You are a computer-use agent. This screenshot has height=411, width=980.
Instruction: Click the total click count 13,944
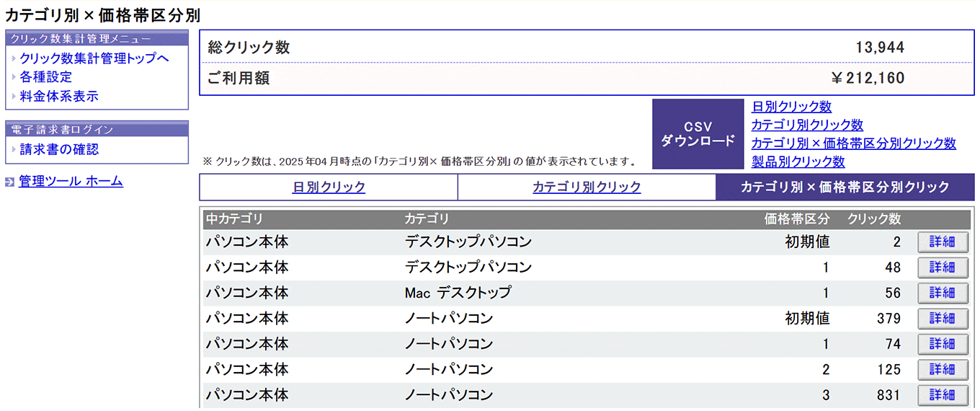click(x=880, y=48)
